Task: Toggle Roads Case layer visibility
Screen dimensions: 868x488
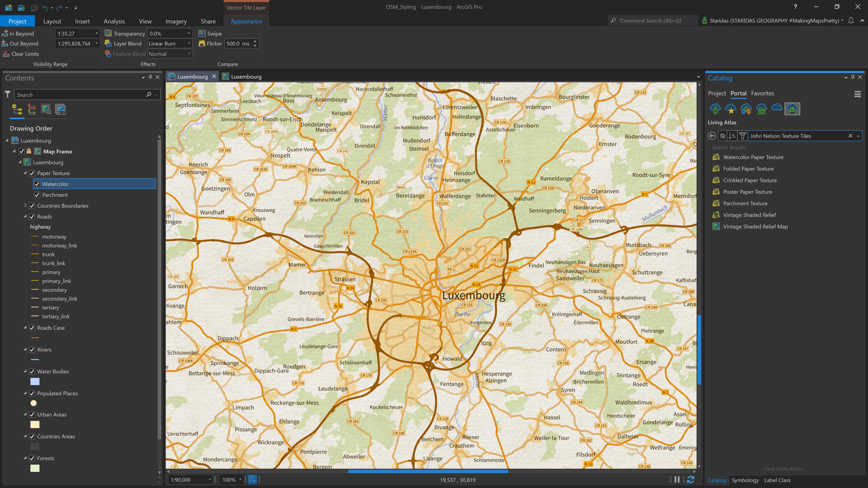Action: coord(32,328)
